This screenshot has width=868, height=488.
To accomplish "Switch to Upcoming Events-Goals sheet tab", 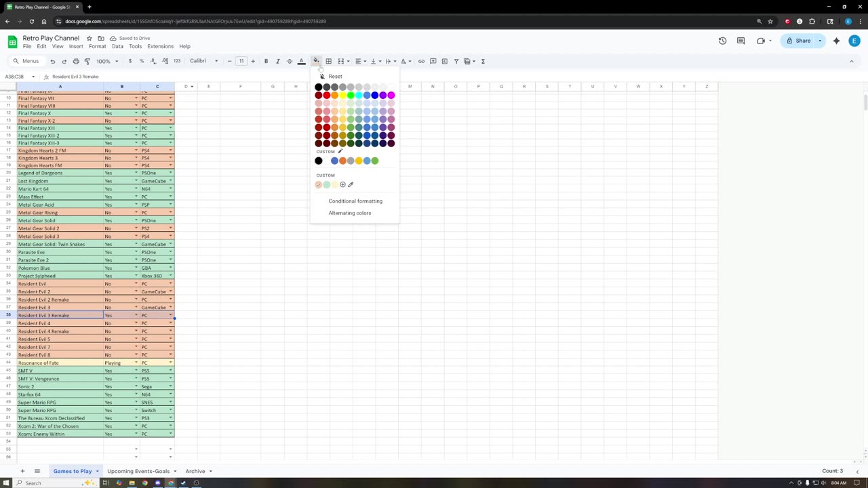I will [138, 471].
